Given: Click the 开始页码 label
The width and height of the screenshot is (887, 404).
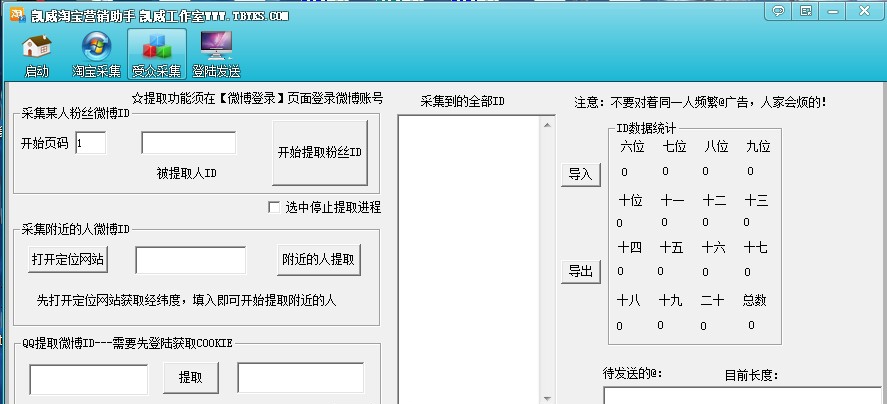Looking at the screenshot, I should coord(45,144).
